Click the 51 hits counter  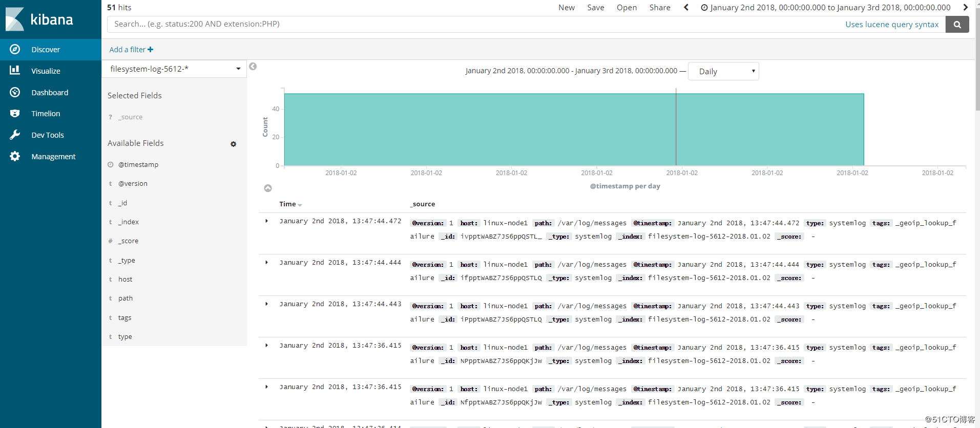(119, 7)
